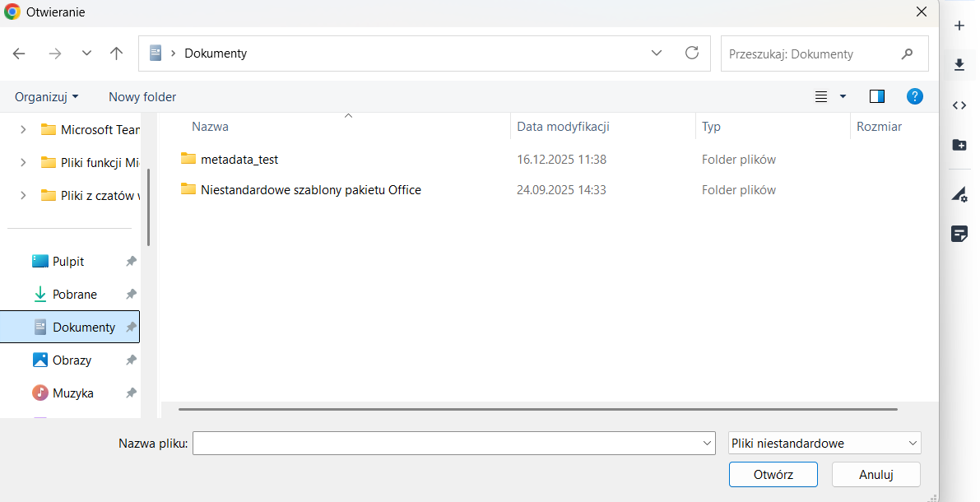Go up one folder level
Viewport: 980px width, 502px height.
(116, 53)
